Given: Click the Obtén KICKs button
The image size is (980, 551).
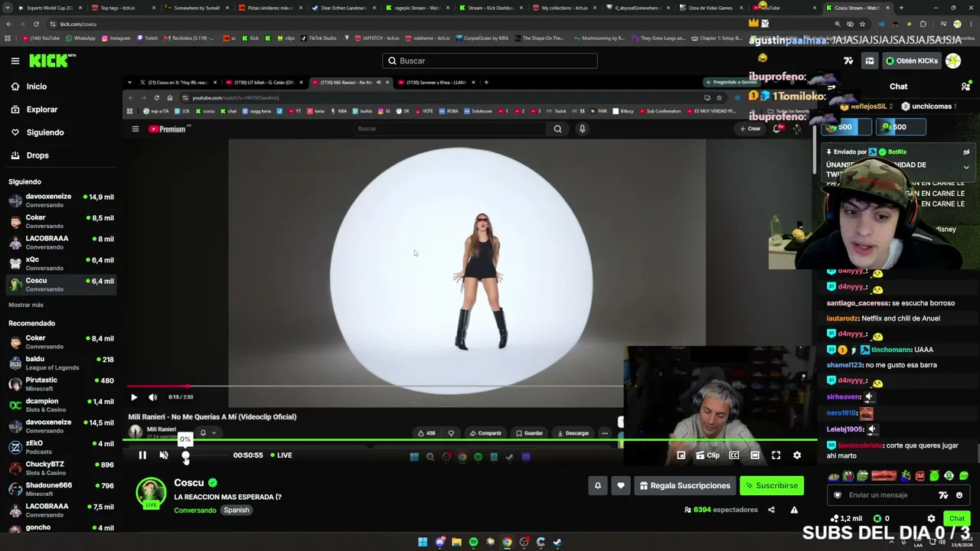Looking at the screenshot, I should click(x=912, y=60).
